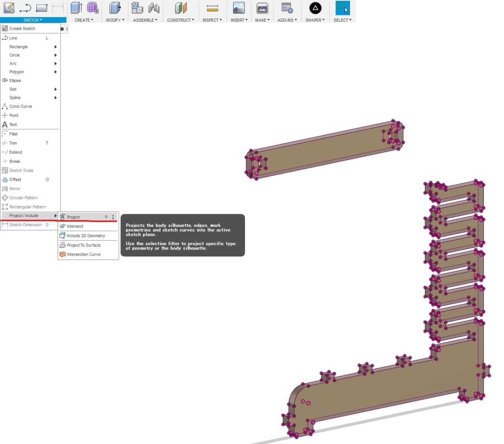Choose Trim from the Sketch menu
This screenshot has height=444, width=504.
point(30,143)
